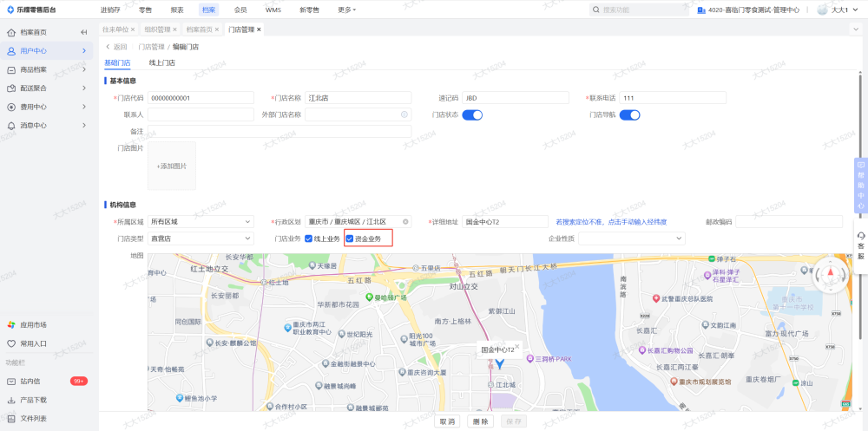Click the 配送聚合 icon in sidebar
Screen dimensions: 868x431
[x=11, y=88]
